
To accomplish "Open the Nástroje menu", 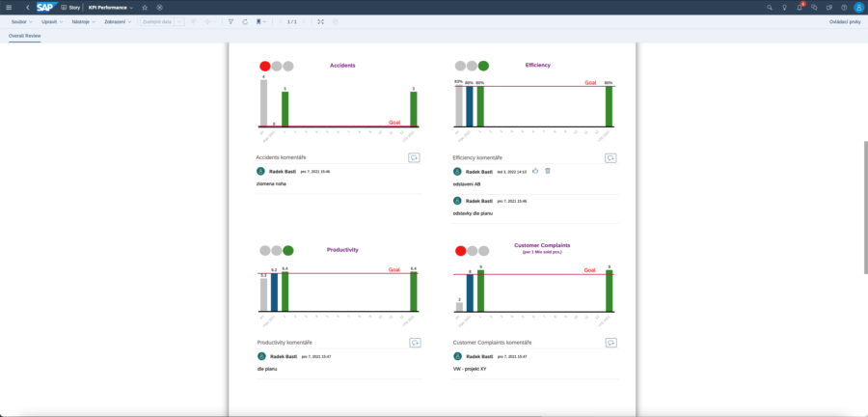I will click(83, 20).
